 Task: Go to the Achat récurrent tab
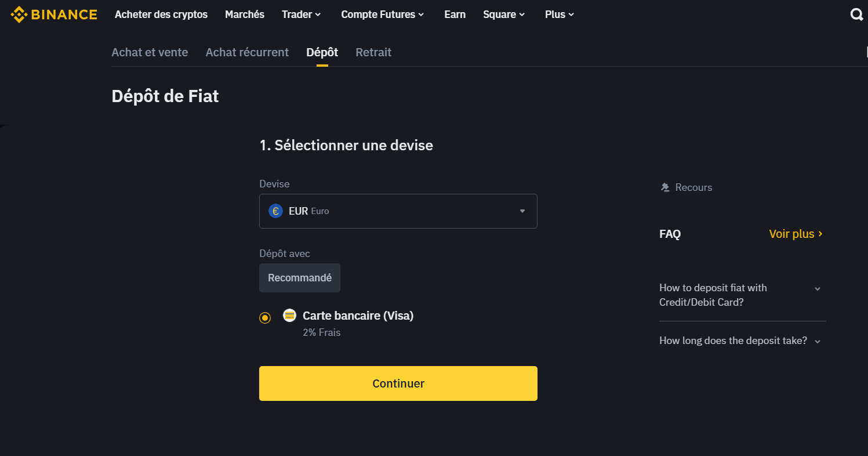(x=247, y=52)
